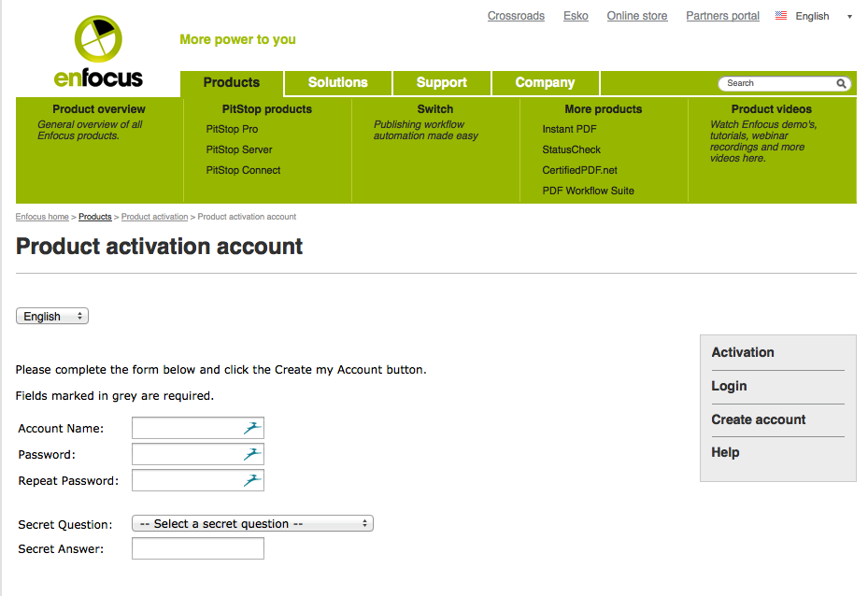868x596 pixels.
Task: Click Enfocus home breadcrumb
Action: click(42, 217)
